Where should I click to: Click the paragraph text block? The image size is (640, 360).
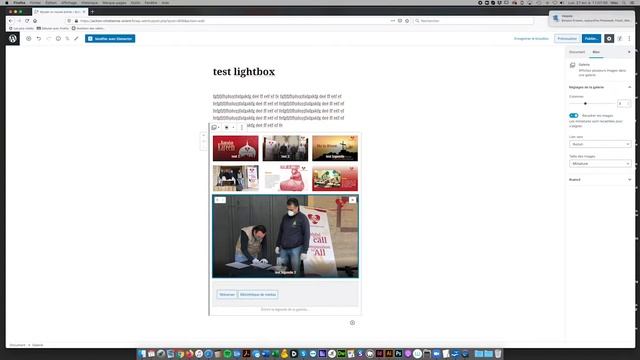(x=278, y=111)
